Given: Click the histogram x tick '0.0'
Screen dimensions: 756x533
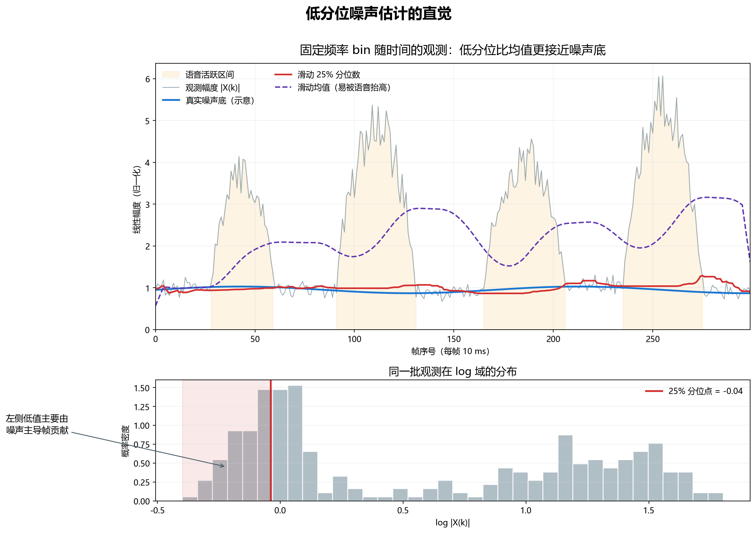Looking at the screenshot, I should point(280,511).
